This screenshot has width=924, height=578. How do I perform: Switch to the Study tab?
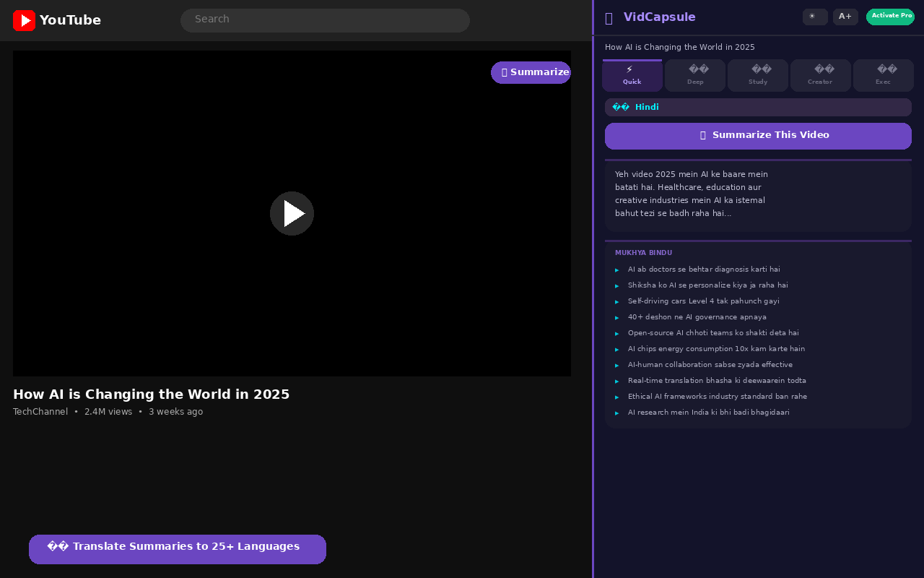(758, 75)
